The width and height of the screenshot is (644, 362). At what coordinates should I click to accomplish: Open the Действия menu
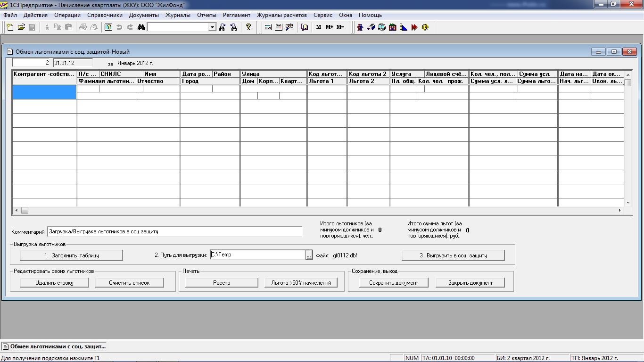pyautogui.click(x=35, y=15)
